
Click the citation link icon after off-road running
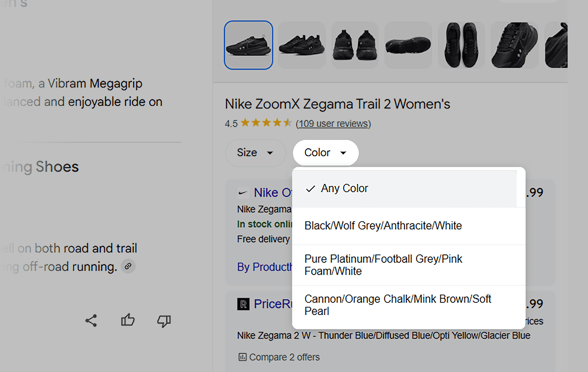point(128,266)
